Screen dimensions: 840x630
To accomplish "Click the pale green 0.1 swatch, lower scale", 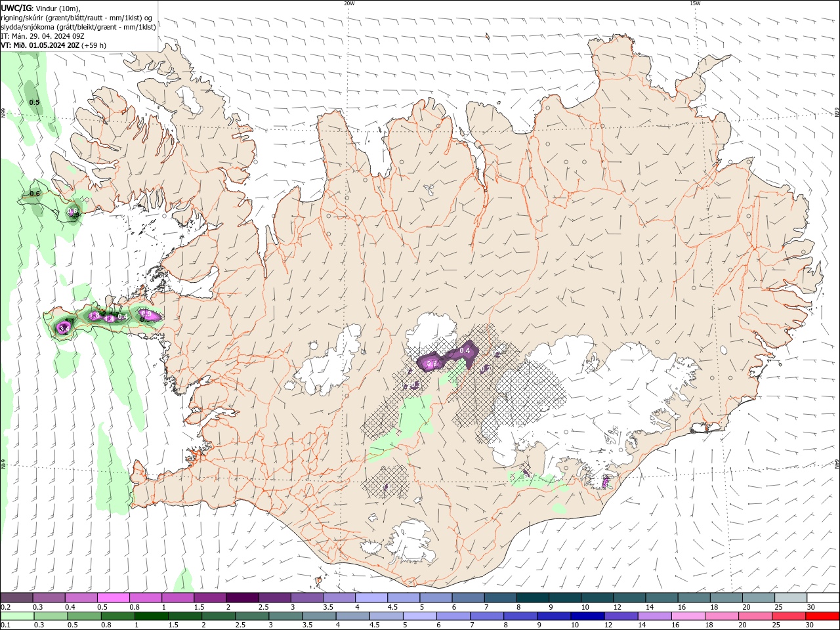I will click(x=18, y=616).
